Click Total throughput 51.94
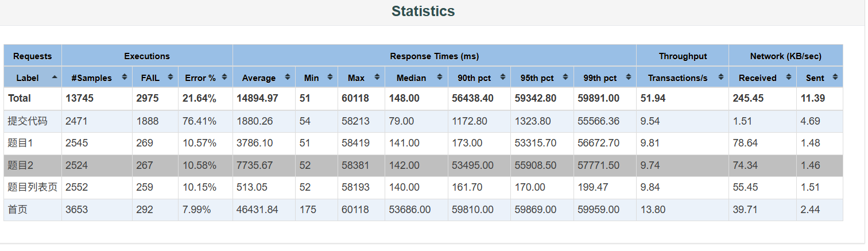Image resolution: width=868 pixels, height=251 pixels. point(653,98)
